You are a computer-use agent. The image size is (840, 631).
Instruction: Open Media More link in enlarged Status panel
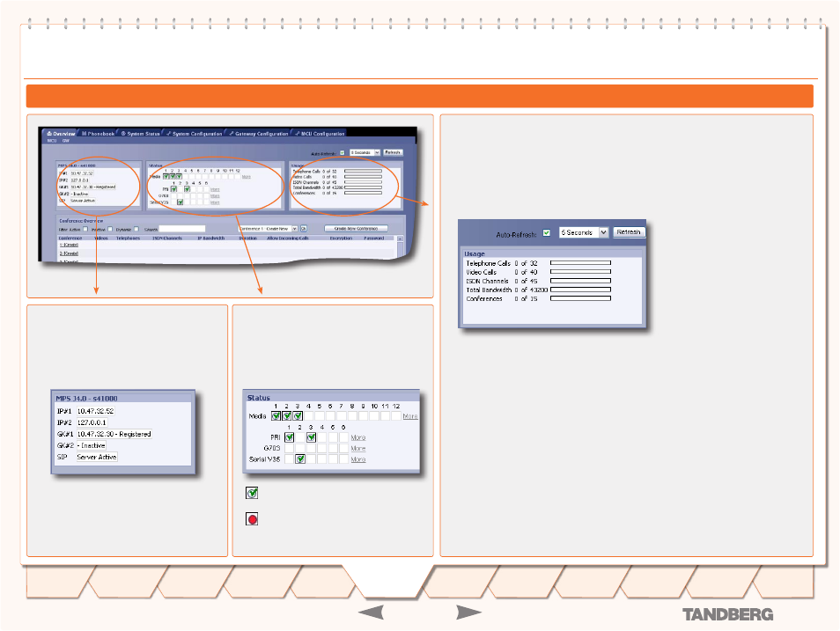(410, 416)
